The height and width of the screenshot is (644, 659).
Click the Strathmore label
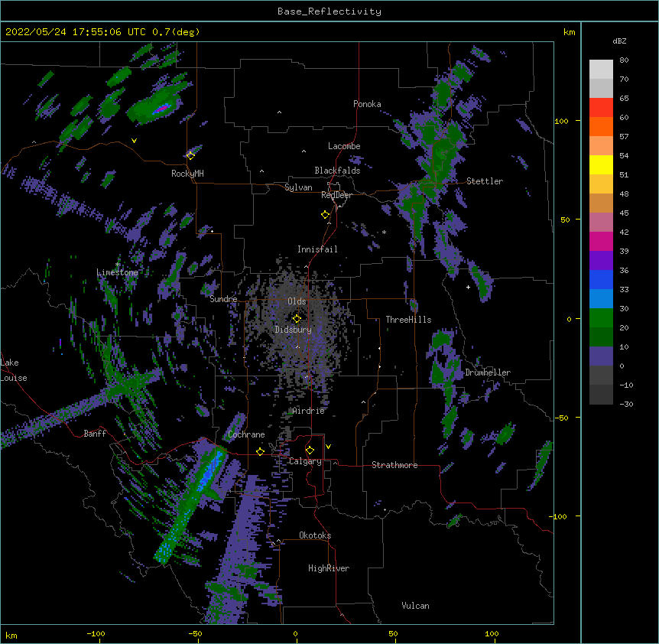coord(394,465)
